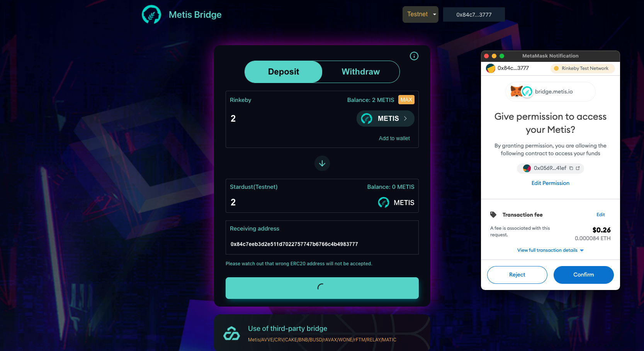Open the bridge info circle icon
Viewport: 644px width, 351px height.
click(x=414, y=56)
